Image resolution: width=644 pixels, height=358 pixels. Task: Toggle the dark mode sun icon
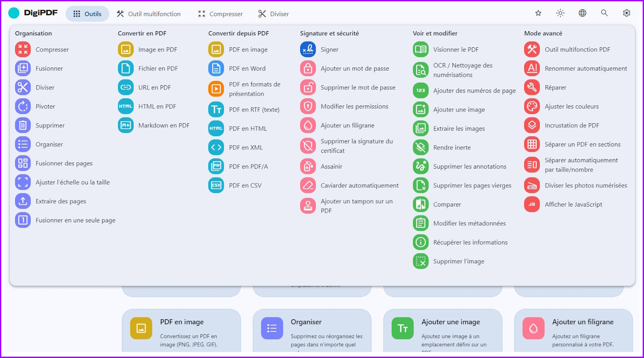tap(560, 13)
